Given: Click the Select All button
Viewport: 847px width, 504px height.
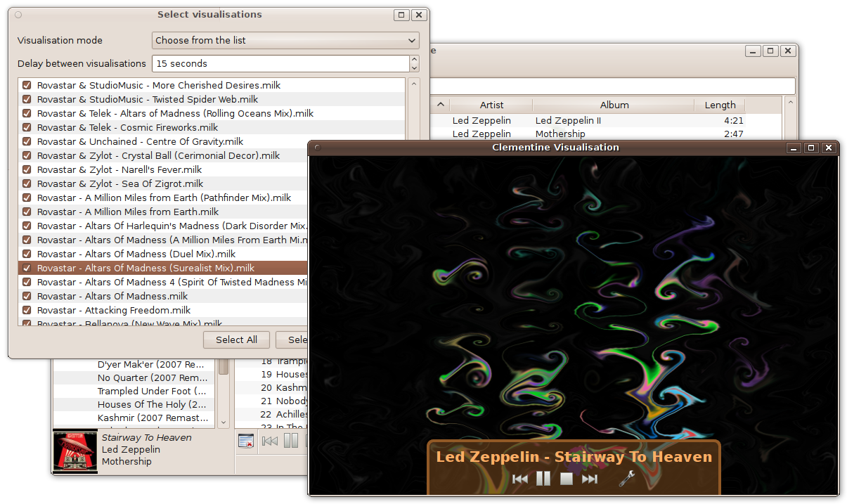Looking at the screenshot, I should [236, 340].
